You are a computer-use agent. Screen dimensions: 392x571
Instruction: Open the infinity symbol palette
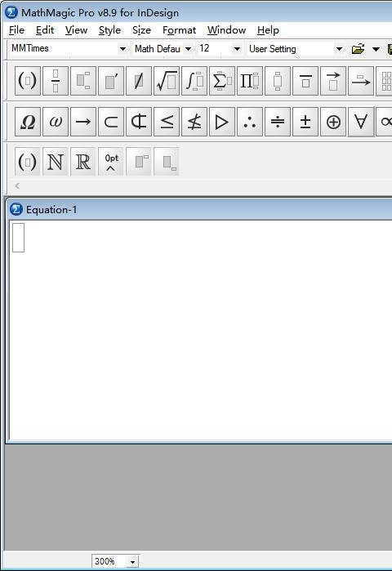point(385,122)
